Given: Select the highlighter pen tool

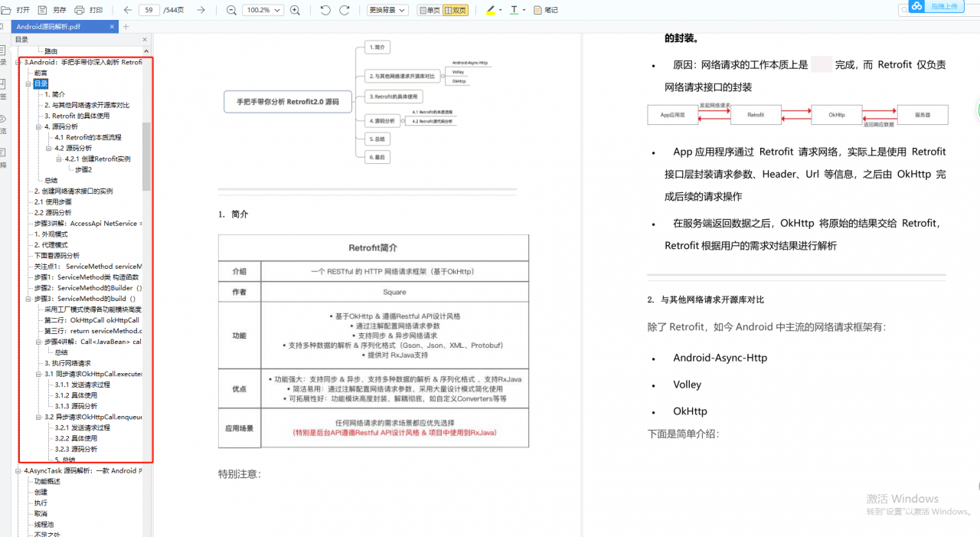Looking at the screenshot, I should pyautogui.click(x=491, y=10).
